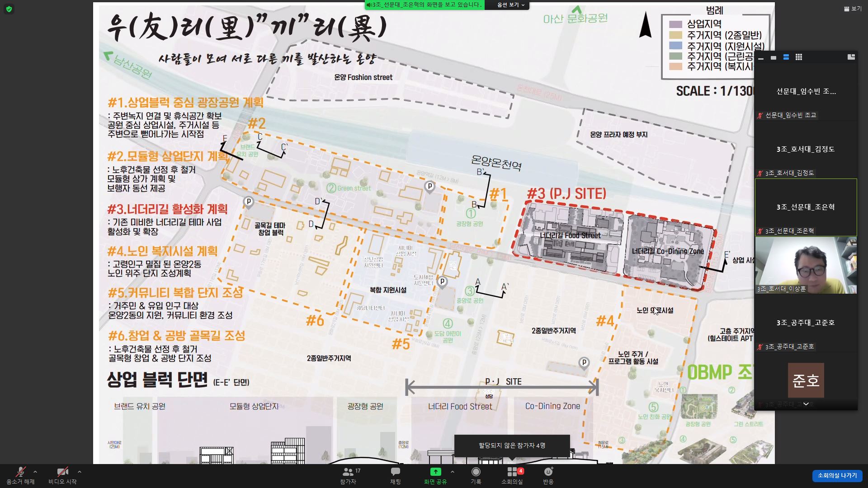The width and height of the screenshot is (868, 488).
Task: Select 이상훈 participant video thumbnail
Action: pos(806,265)
